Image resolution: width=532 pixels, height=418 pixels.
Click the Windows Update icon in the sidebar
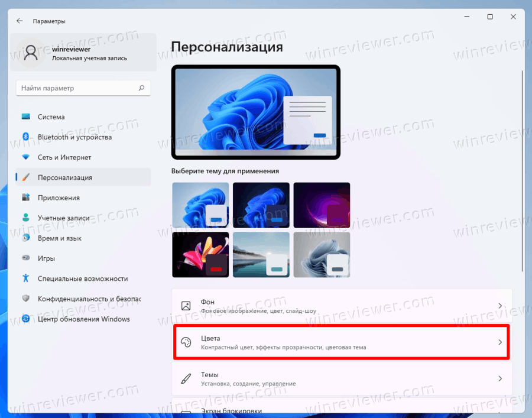26,319
